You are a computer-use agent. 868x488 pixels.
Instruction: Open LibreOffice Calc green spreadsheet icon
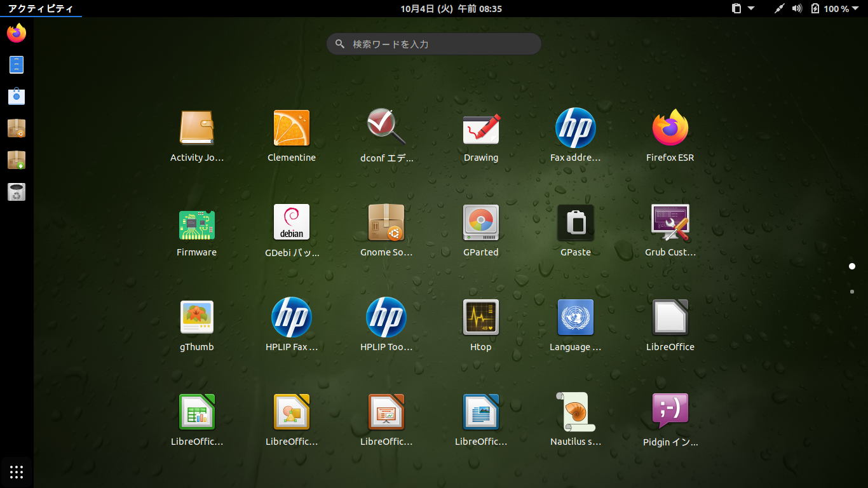[x=197, y=412]
